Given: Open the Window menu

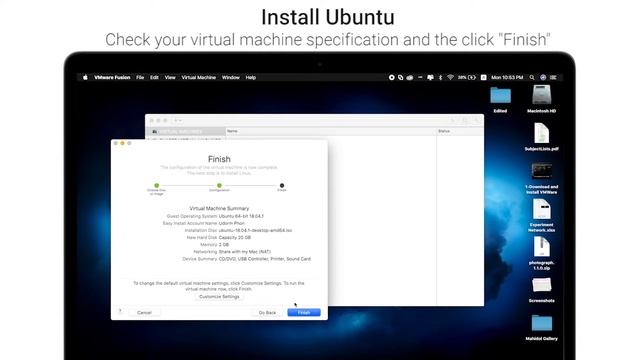Looking at the screenshot, I should (x=231, y=77).
